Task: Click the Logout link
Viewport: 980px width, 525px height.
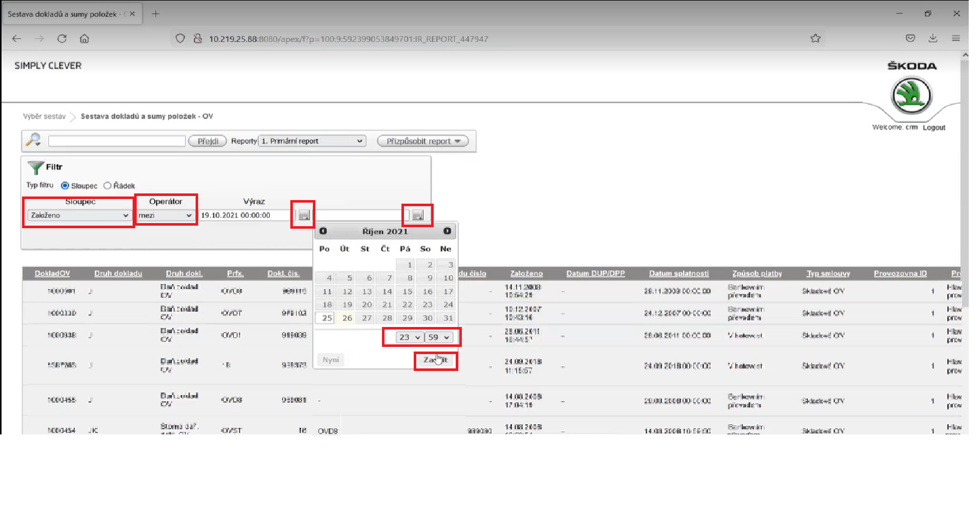Action: (933, 127)
